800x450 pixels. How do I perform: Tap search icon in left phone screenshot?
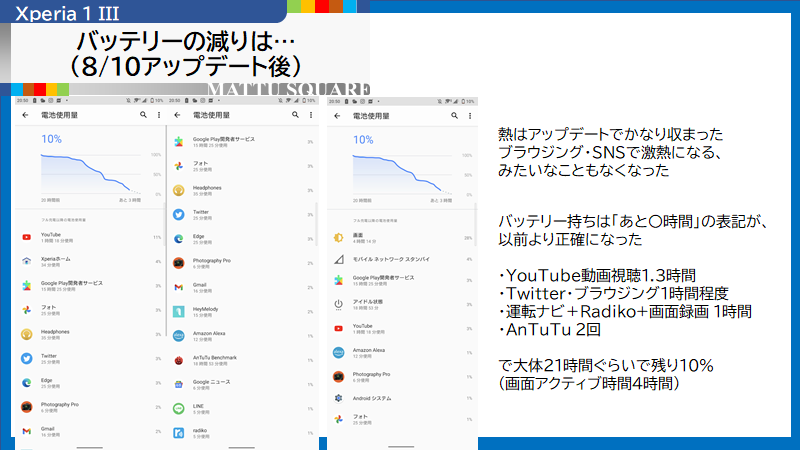pyautogui.click(x=143, y=115)
